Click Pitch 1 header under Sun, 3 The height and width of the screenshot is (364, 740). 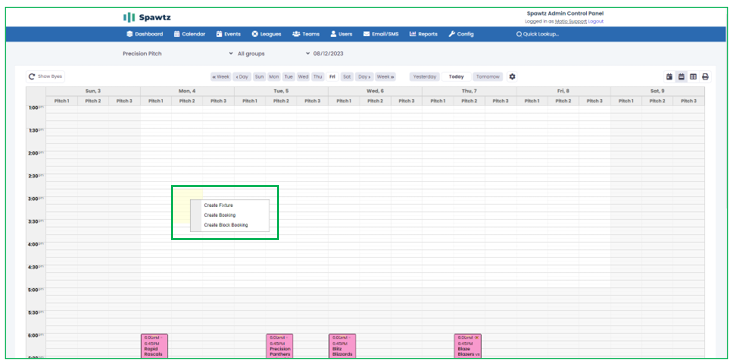pyautogui.click(x=62, y=101)
